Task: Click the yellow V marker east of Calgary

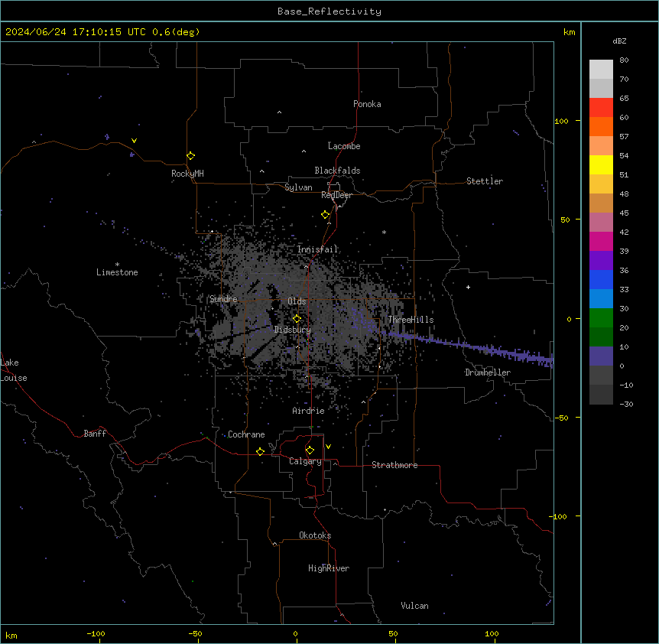Action: [328, 447]
